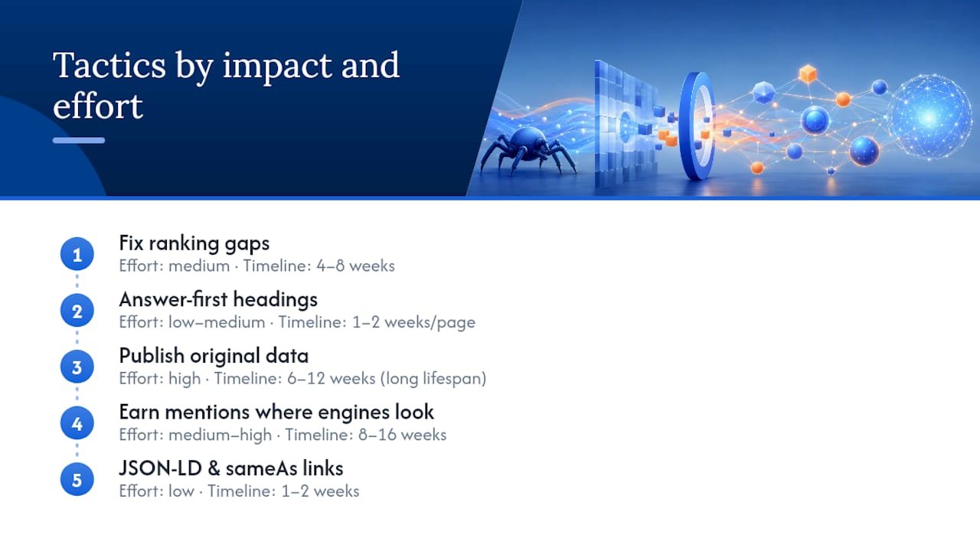Click the numbered circle 3 icon
The image size is (980, 551).
(x=77, y=367)
